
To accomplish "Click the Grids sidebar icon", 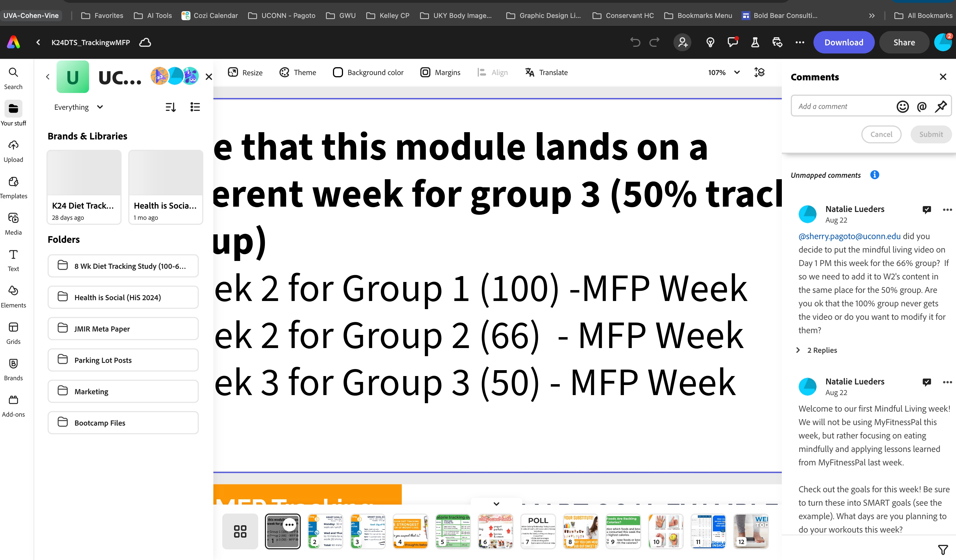I will coord(13,333).
